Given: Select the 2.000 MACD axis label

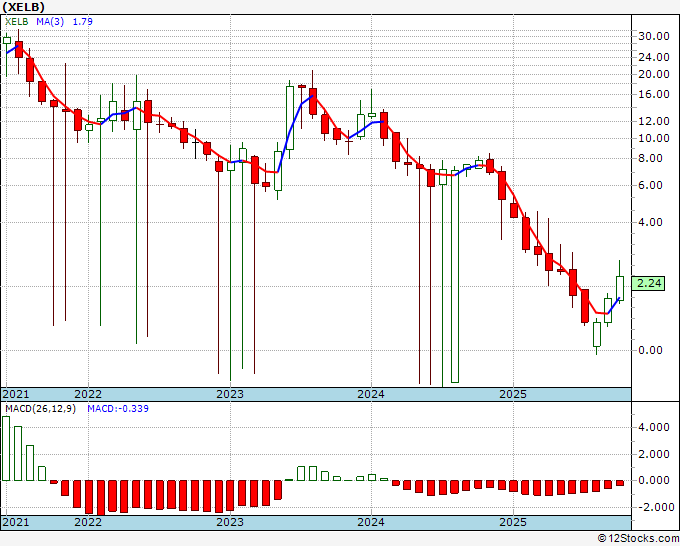Looking at the screenshot, I should click(x=654, y=454).
